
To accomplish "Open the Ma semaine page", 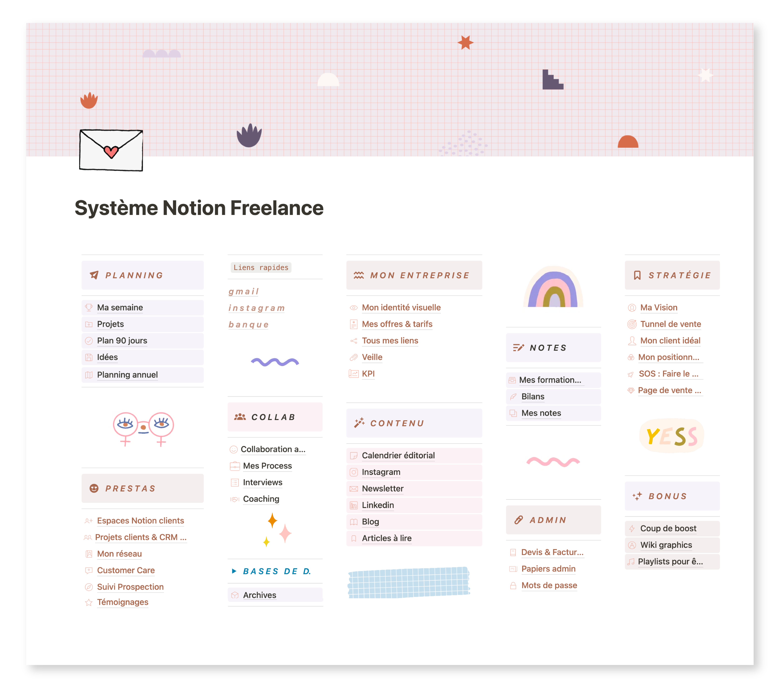I will pos(120,307).
